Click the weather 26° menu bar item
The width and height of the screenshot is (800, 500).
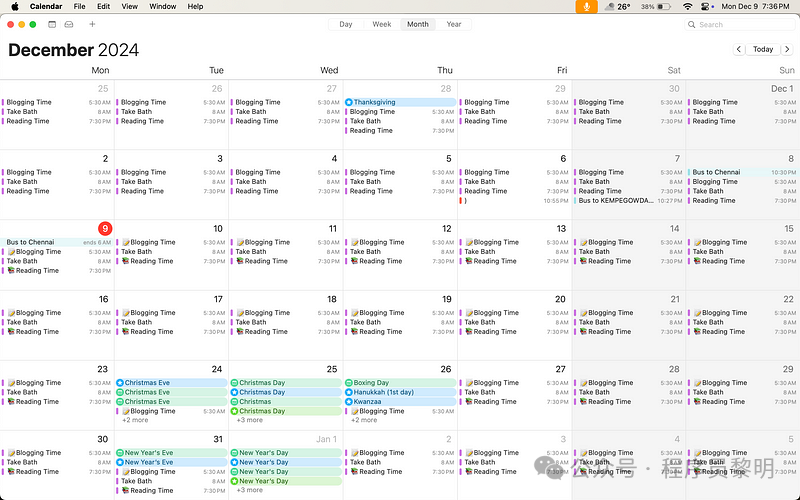[617, 7]
